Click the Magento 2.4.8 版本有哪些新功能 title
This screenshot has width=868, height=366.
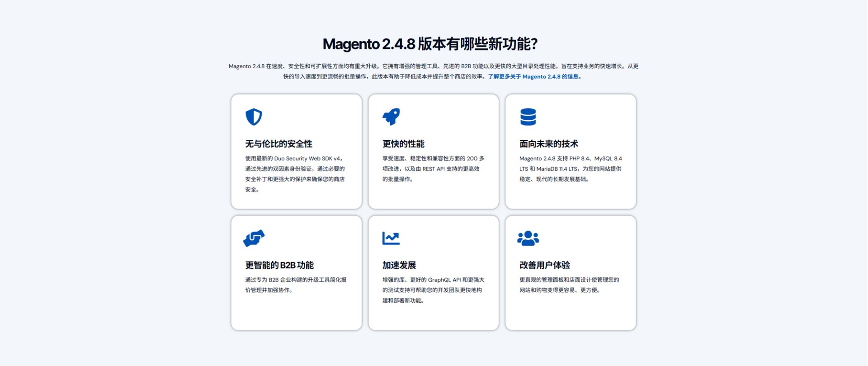tap(430, 44)
